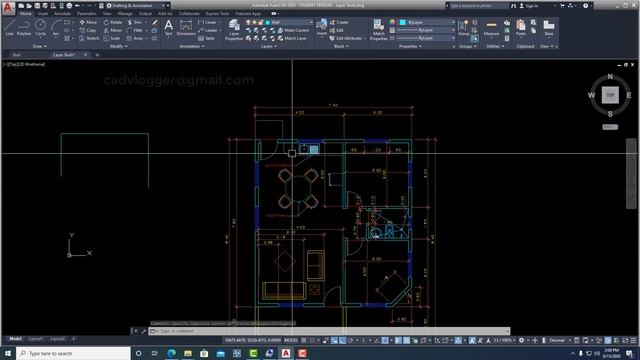Open Layer Properties manager
Viewport: 640px width, 360px height.
click(234, 29)
